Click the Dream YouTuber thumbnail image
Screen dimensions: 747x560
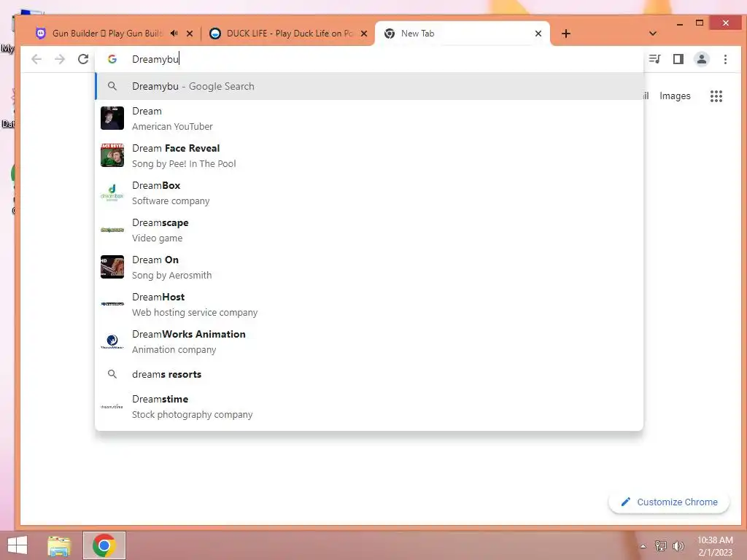(x=112, y=118)
